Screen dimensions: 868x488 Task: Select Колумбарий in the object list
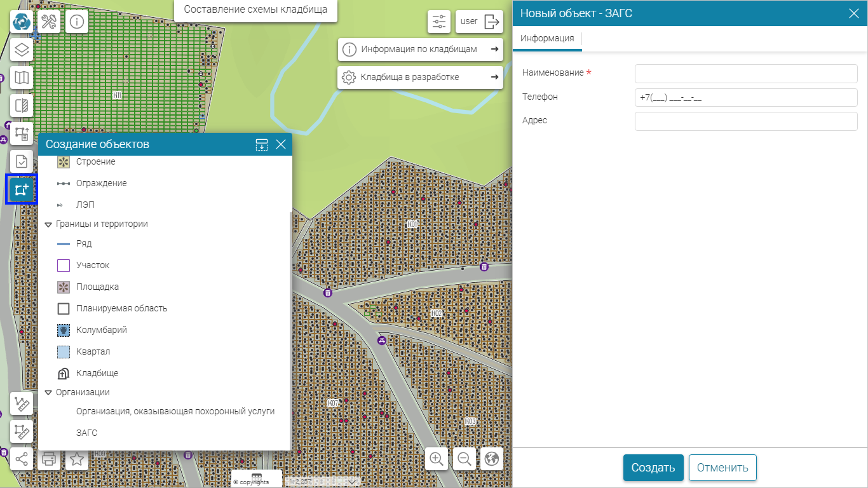pyautogui.click(x=102, y=330)
